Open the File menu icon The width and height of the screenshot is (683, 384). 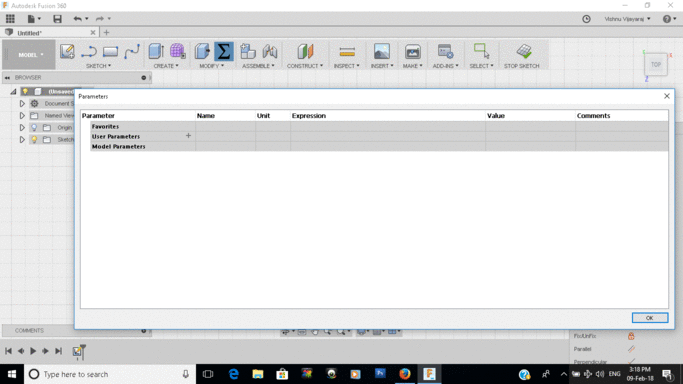(34, 19)
